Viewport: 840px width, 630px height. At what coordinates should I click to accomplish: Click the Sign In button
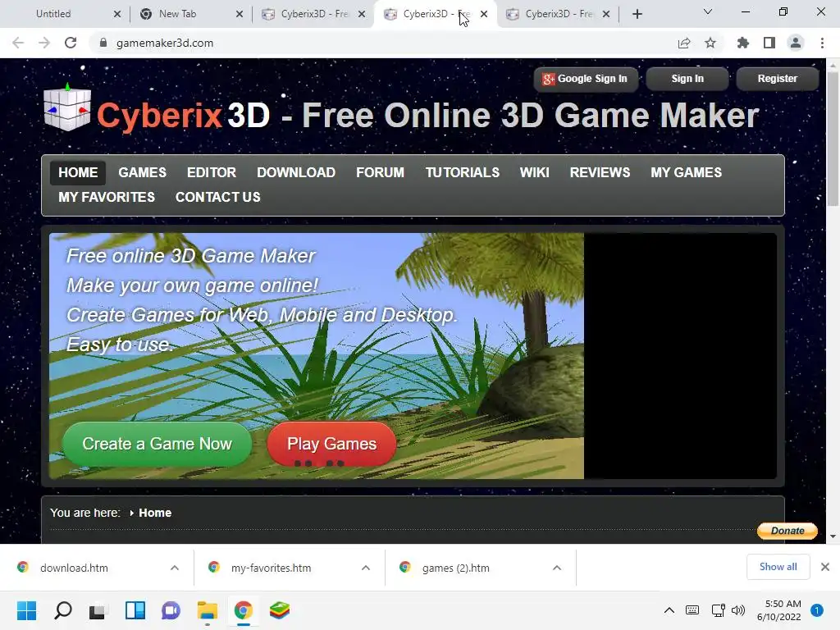687,79
